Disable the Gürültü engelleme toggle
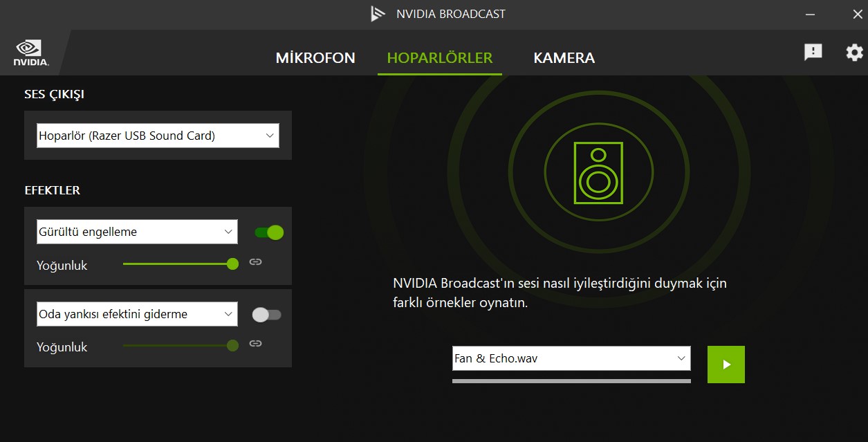The width and height of the screenshot is (868, 442). 269,232
